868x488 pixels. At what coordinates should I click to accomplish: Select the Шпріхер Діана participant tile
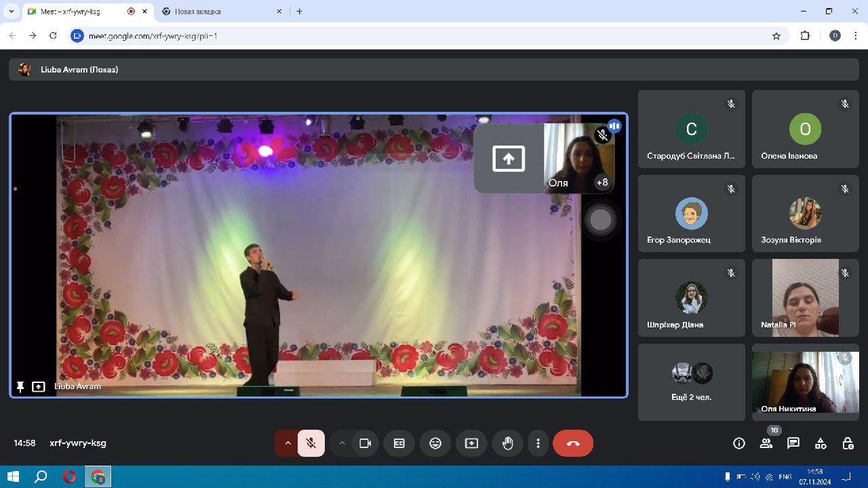click(x=692, y=298)
